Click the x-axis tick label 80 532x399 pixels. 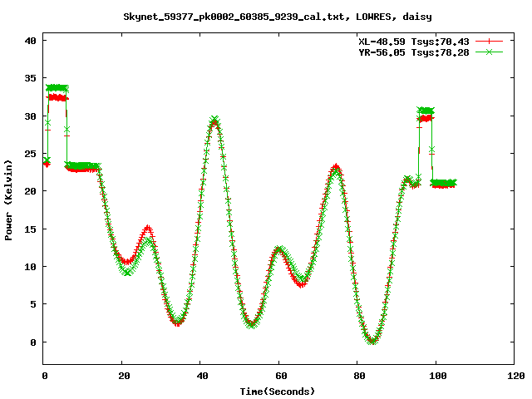pos(359,376)
